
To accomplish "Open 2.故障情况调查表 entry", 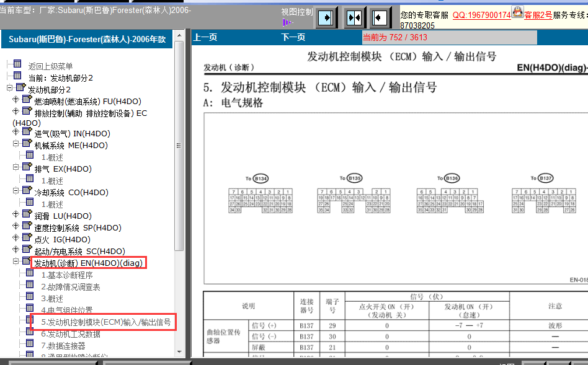I will (x=71, y=287).
